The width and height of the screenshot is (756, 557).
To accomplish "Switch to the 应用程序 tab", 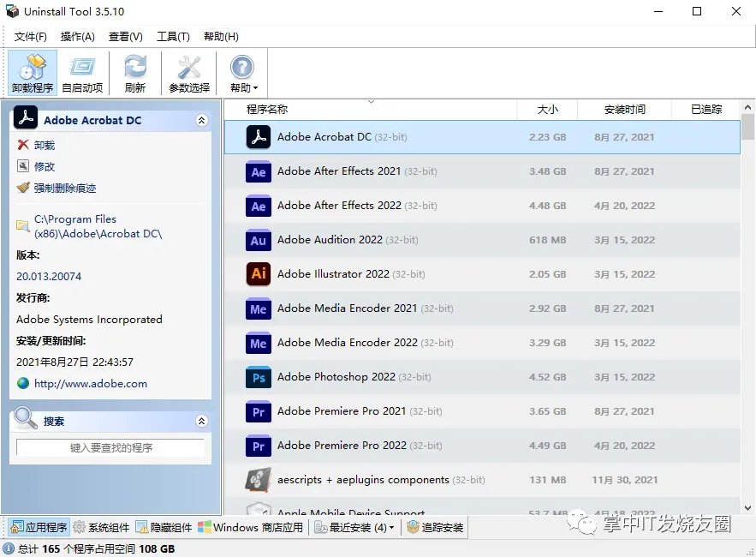I will [39, 527].
